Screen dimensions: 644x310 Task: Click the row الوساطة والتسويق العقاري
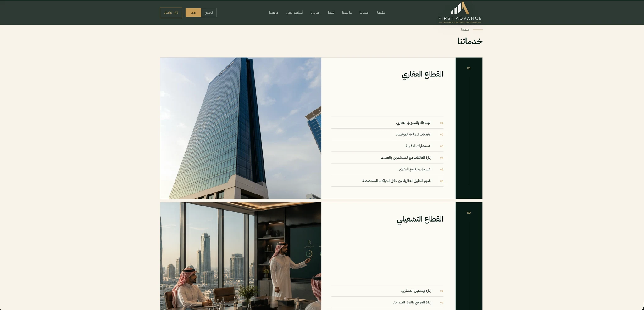tap(387, 123)
